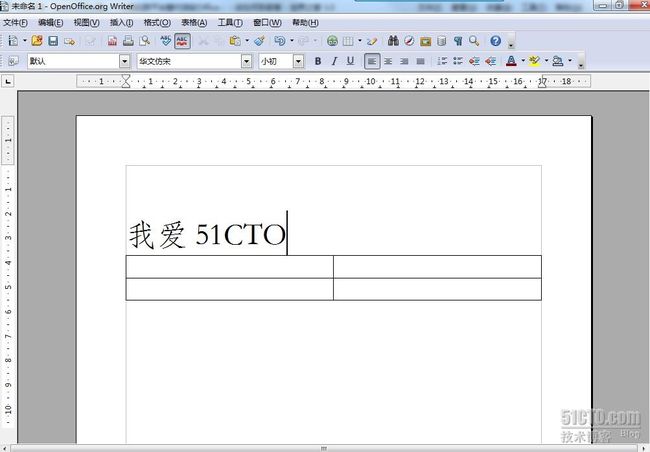Click the Undo arrow icon
650x452 pixels.
tap(280, 41)
